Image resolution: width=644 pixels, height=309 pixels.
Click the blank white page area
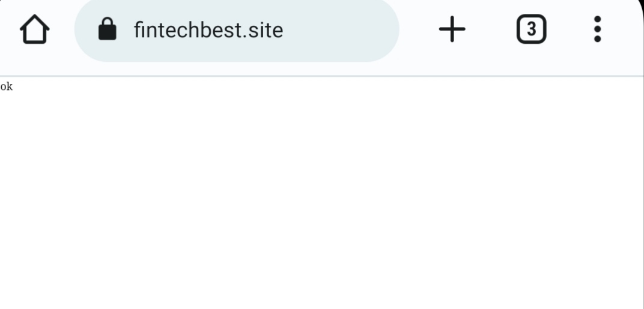[322, 198]
